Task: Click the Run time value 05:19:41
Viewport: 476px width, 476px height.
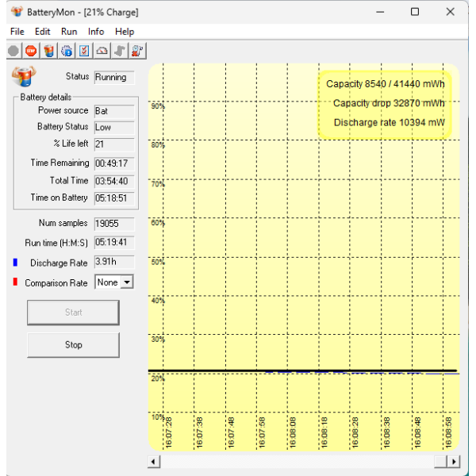Action: click(114, 243)
